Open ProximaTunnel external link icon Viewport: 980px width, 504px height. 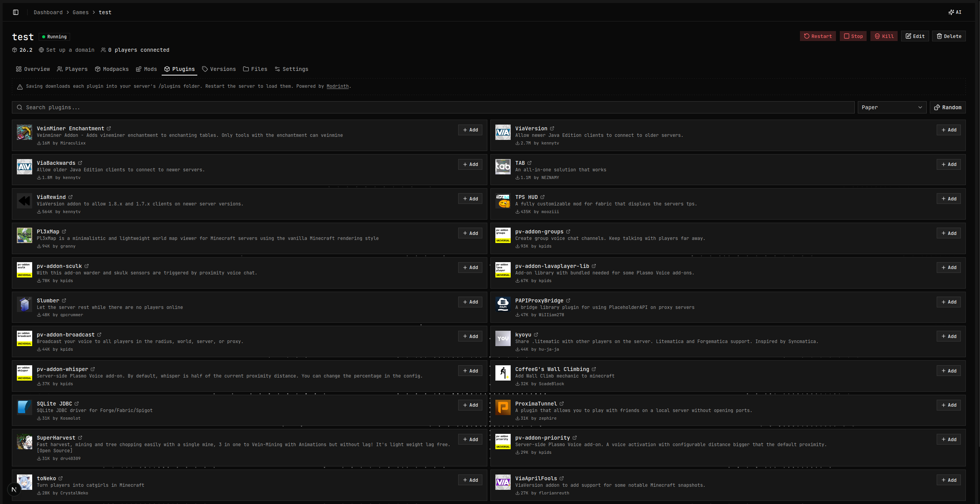(562, 404)
